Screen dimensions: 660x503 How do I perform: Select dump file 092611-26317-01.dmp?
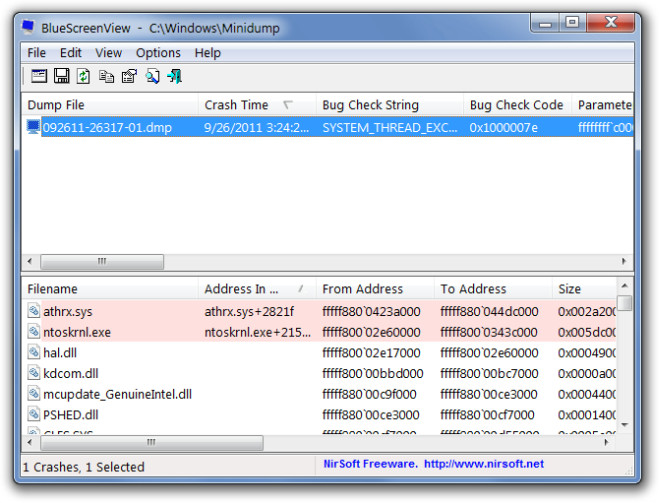(x=107, y=127)
